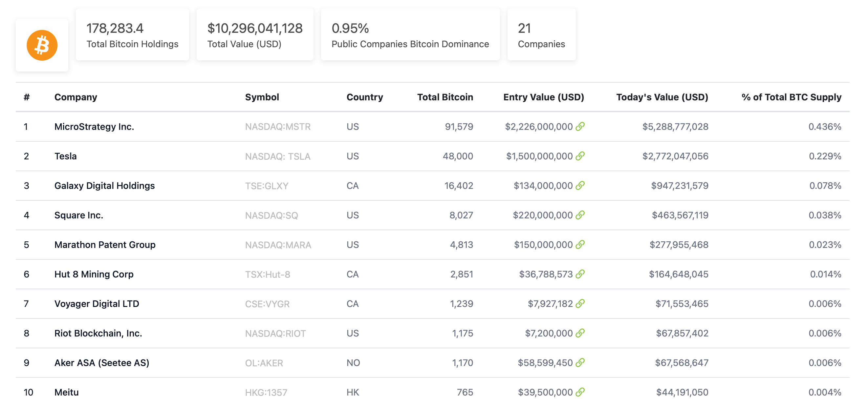Click today's value $277,955,468
This screenshot has height=406, width=868.
coord(679,245)
